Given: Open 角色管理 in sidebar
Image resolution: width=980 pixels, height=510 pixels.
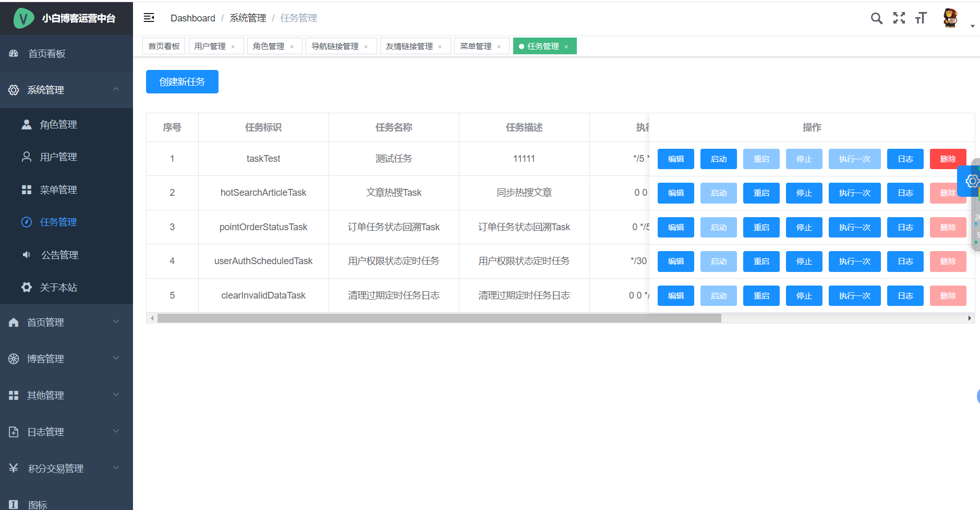Looking at the screenshot, I should click(x=66, y=124).
